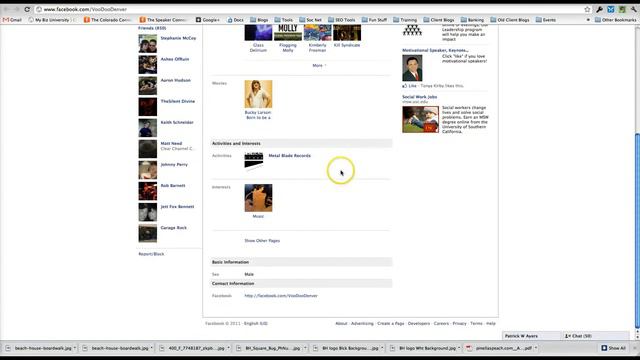This screenshot has height=360, width=640.
Task: Click the blue extension icon in toolbar
Action: tap(611, 9)
